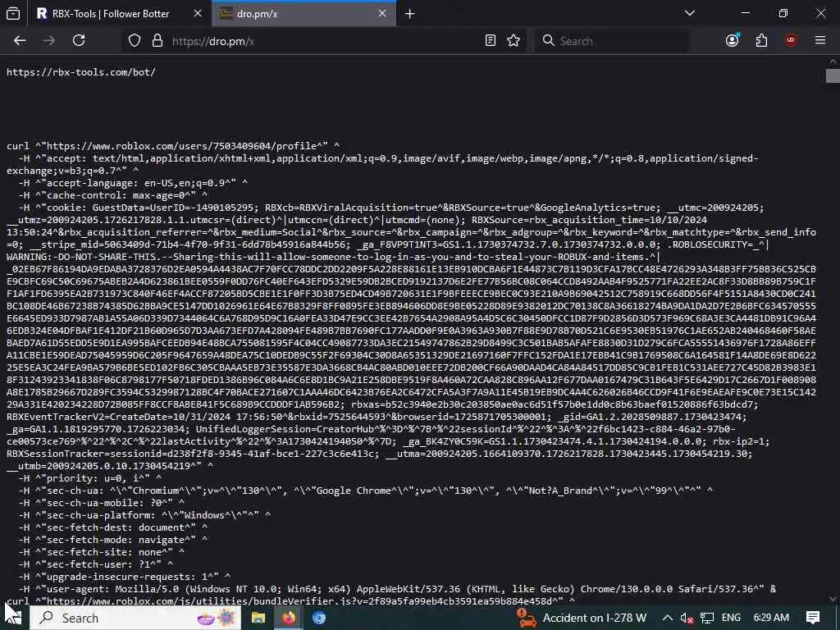Viewport: 840px width, 630px height.
Task: Click the sec-ch-ua-platform Windows line
Action: 144,515
